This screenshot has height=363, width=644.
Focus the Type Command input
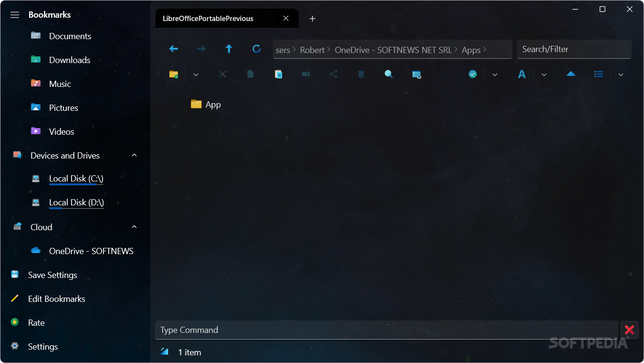click(x=386, y=330)
